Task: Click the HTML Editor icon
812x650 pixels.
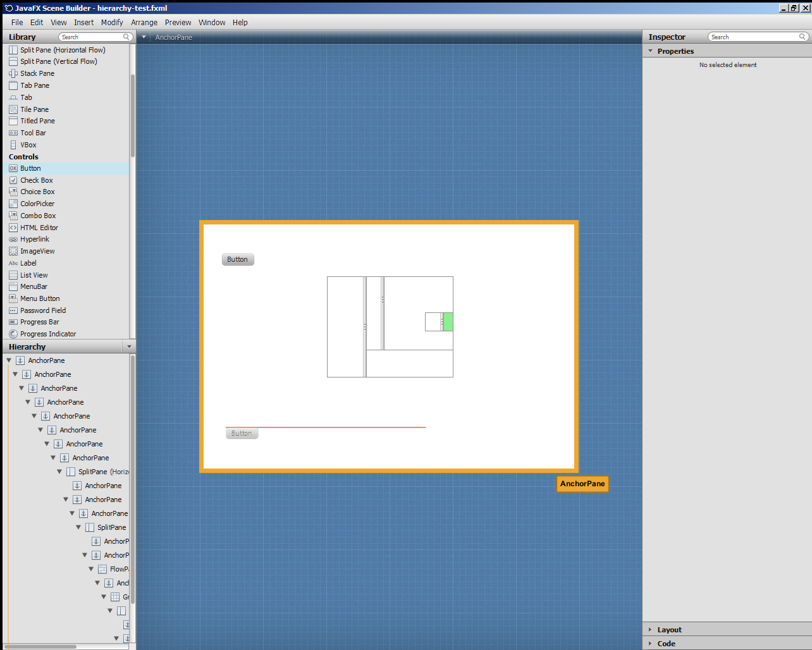Action: 13,228
